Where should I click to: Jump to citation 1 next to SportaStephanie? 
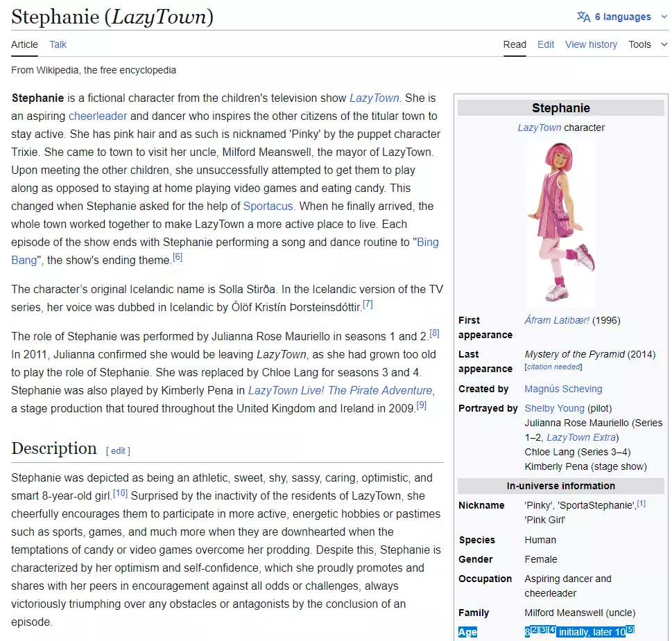(641, 504)
